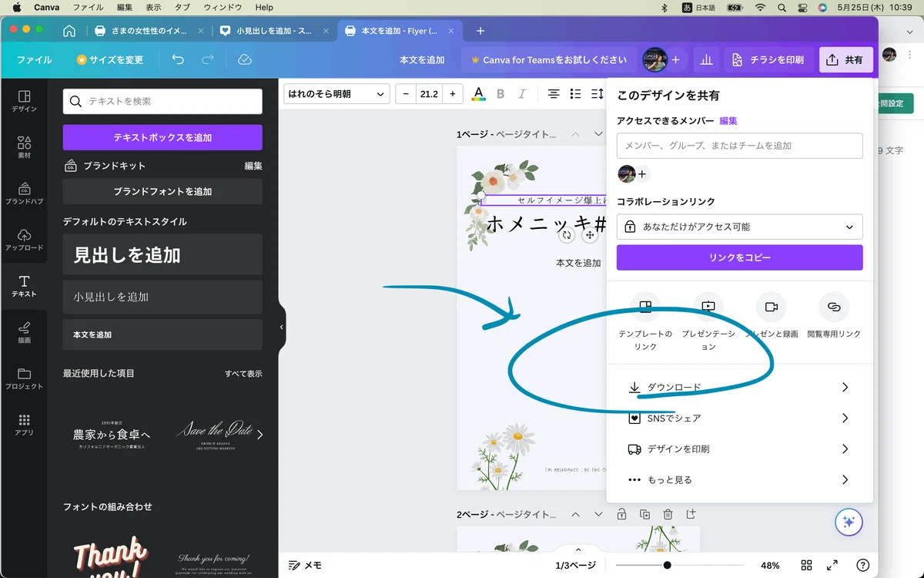
Task: Open the text color picker
Action: (x=478, y=94)
